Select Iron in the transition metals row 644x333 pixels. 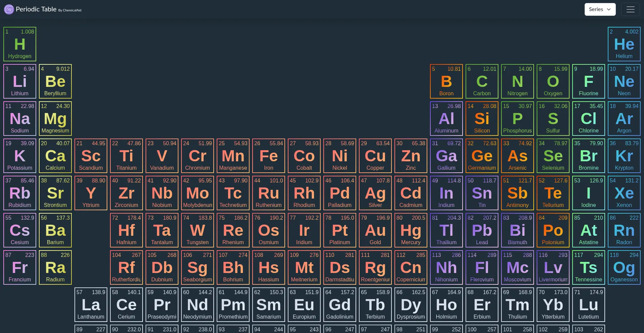[268, 156]
